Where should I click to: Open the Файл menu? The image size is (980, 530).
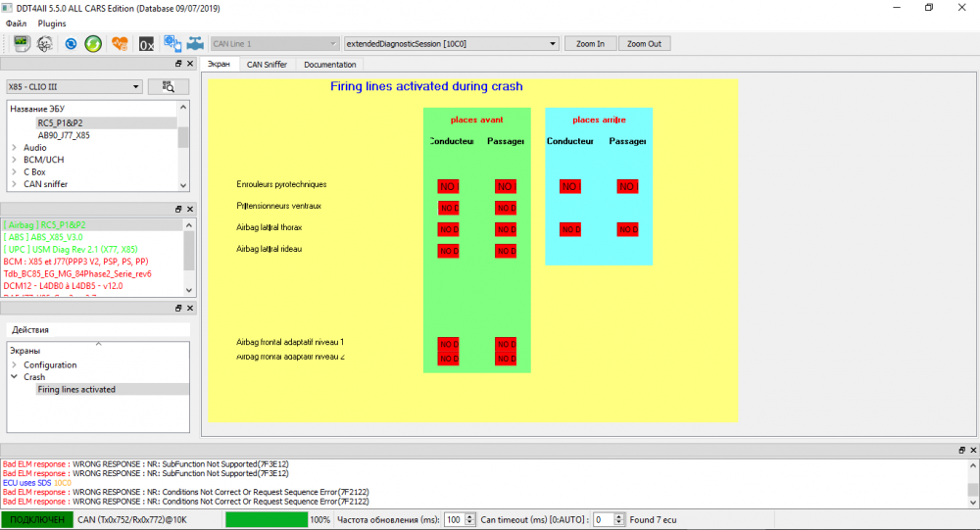[17, 24]
